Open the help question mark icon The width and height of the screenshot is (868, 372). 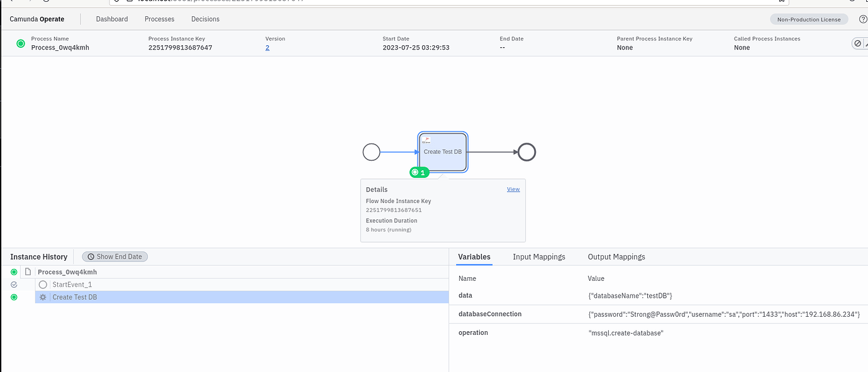tap(863, 19)
